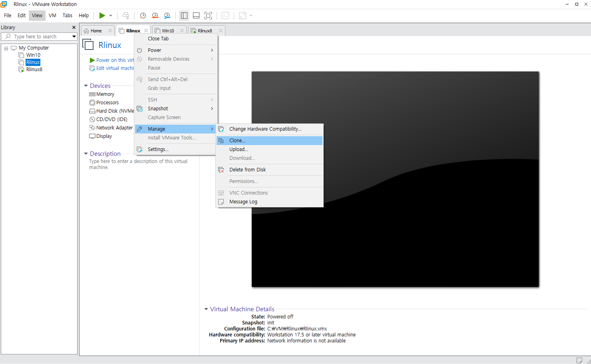Screen dimensions: 591x364
Task: Click the VM screen preview thumbnail
Action: (x=395, y=179)
